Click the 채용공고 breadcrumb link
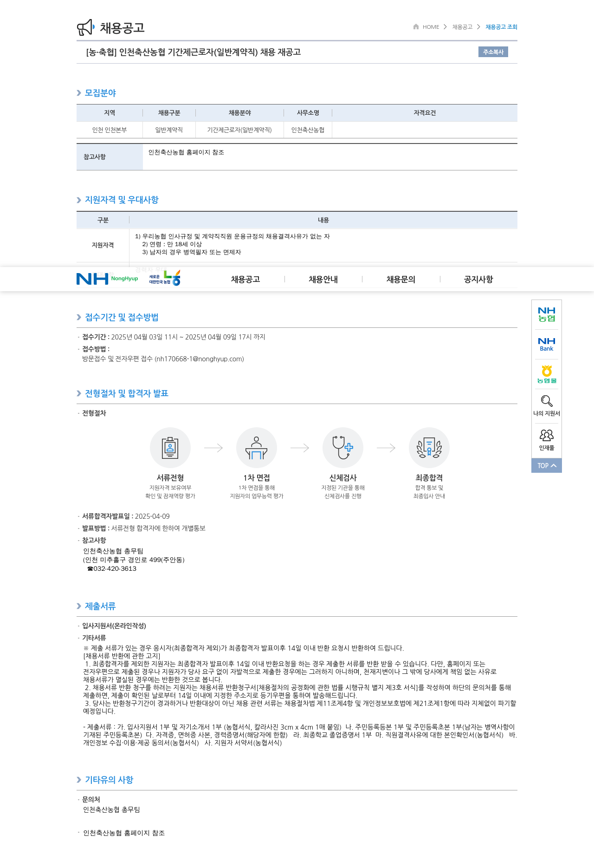Image resolution: width=594 pixels, height=868 pixels. tap(462, 27)
